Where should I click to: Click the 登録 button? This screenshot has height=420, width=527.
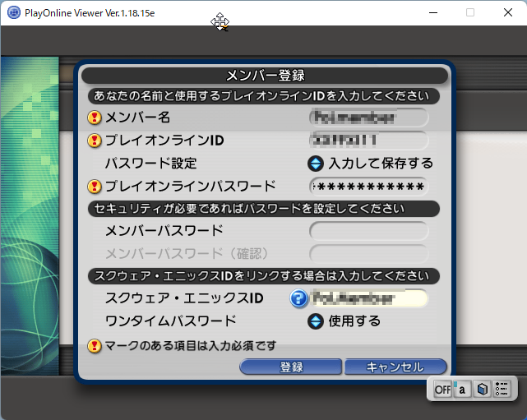click(291, 367)
